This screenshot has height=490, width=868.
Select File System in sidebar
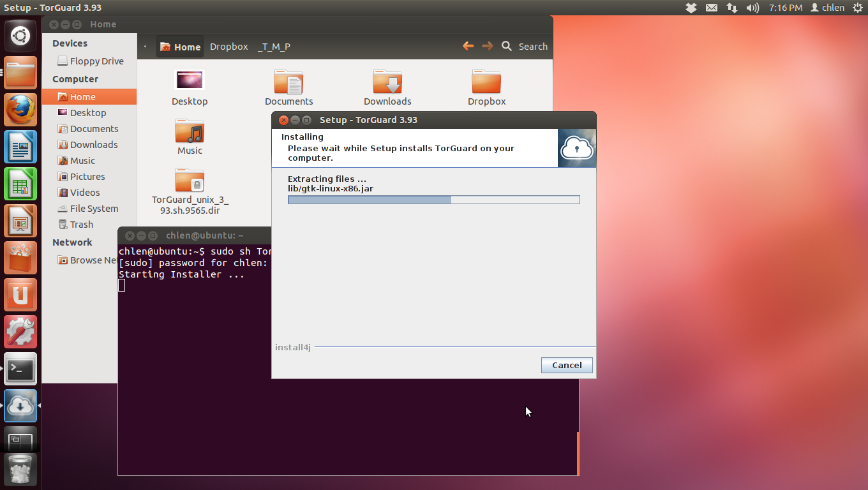point(89,209)
